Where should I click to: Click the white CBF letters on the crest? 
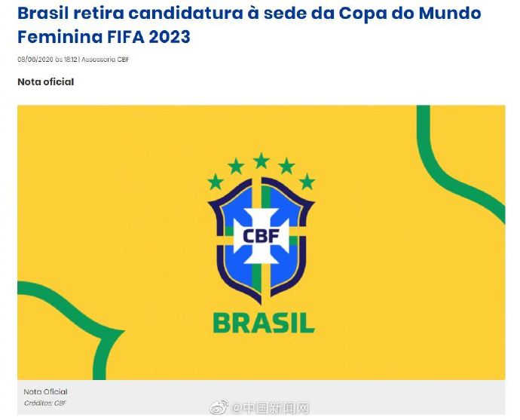261,236
